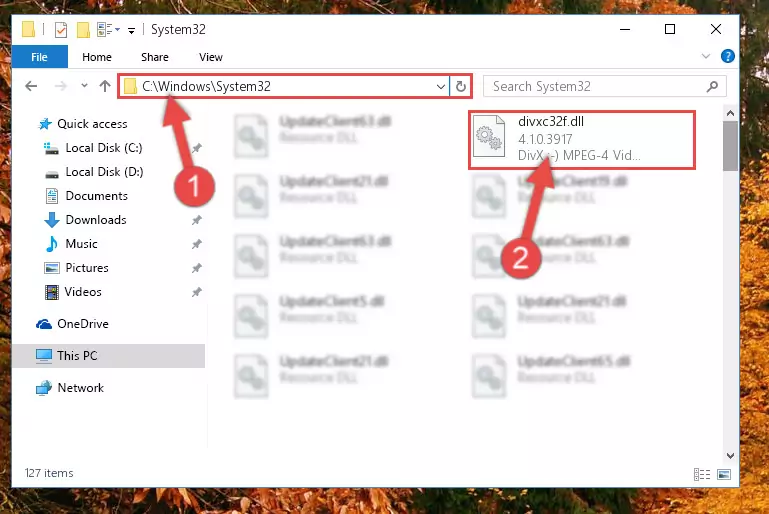Select This PC in navigation pane
This screenshot has width=769, height=514.
pyautogui.click(x=108, y=356)
